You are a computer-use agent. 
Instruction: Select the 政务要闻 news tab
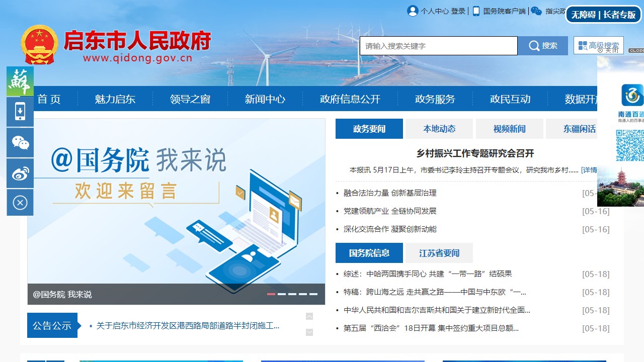369,129
